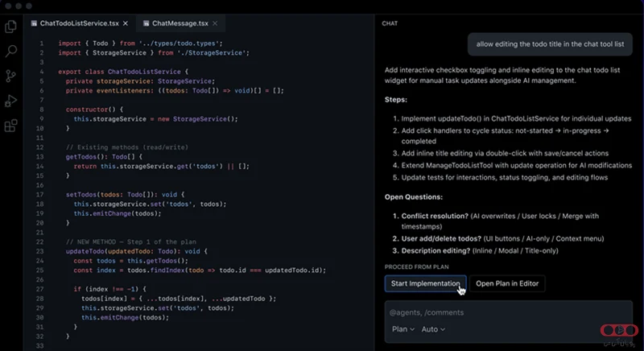Open the Auto model dropdown
This screenshot has width=644, height=351.
point(433,329)
